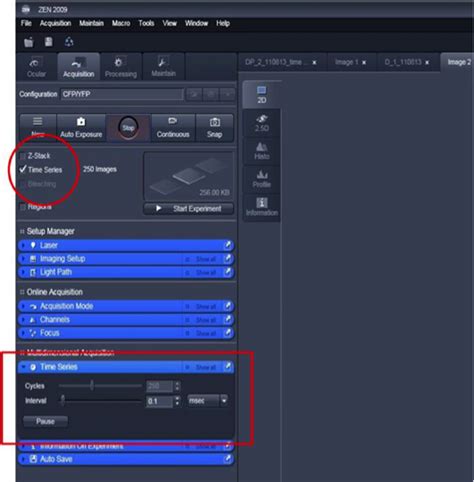Open the File menu
474x482 pixels.
pyautogui.click(x=26, y=23)
